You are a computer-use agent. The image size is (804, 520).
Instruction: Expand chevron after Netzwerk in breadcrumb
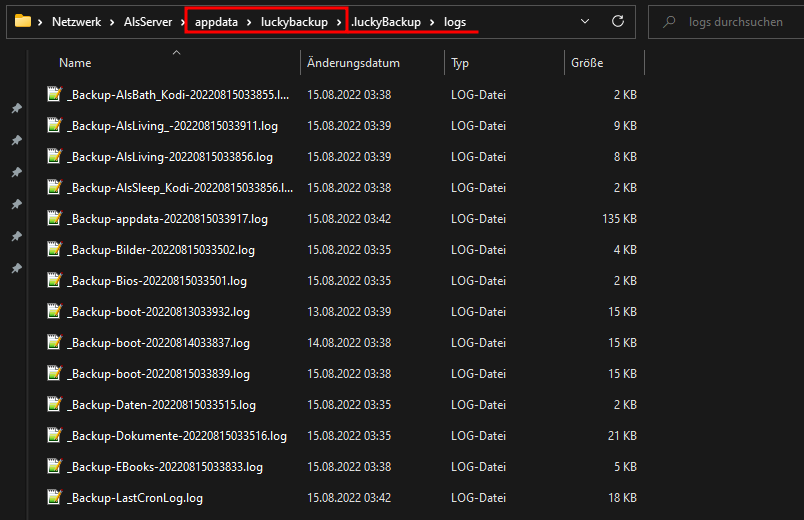click(x=112, y=22)
